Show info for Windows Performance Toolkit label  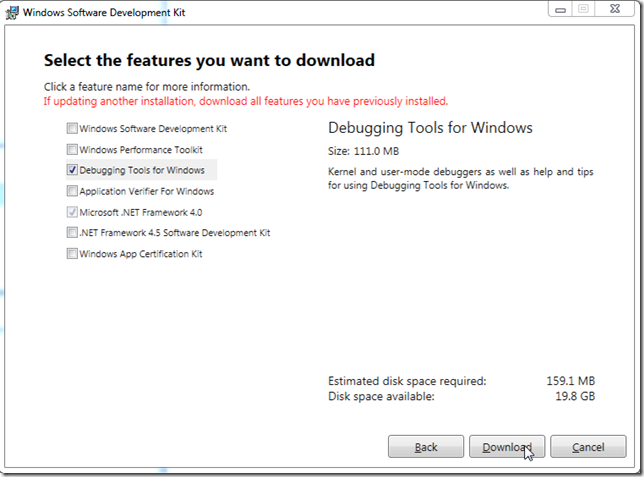(141, 150)
